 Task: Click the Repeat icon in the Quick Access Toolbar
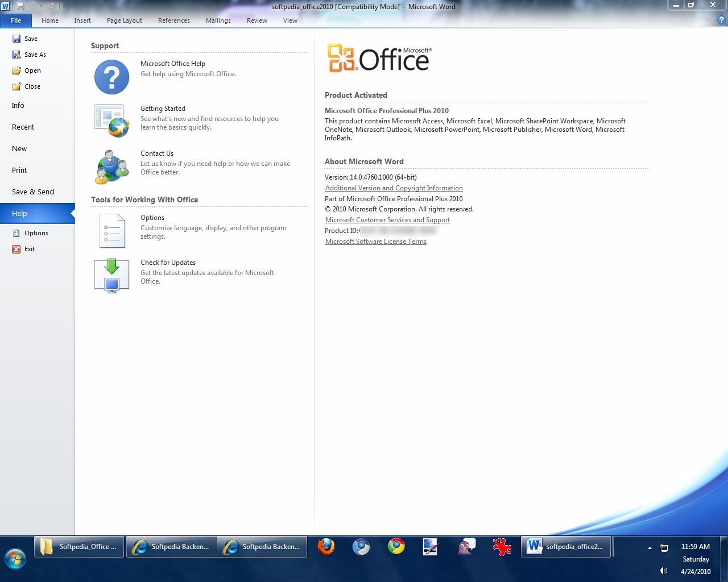pos(51,6)
